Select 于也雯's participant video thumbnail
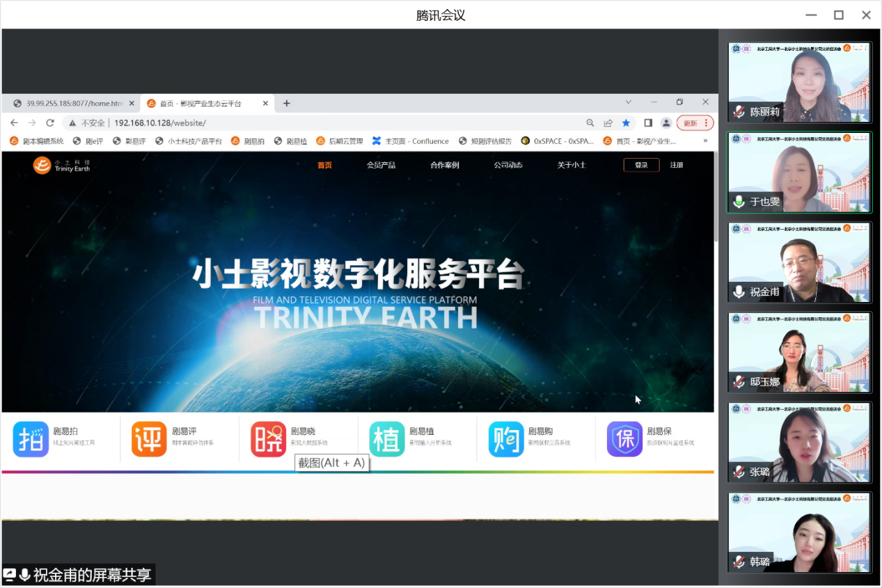The image size is (882, 588). click(799, 172)
